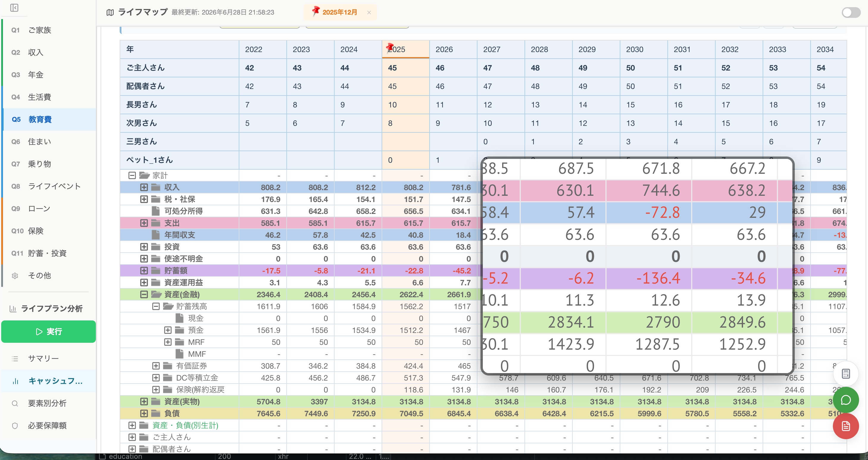868x460 pixels.
Task: Click the 年間収支 document icon
Action: pos(156,235)
